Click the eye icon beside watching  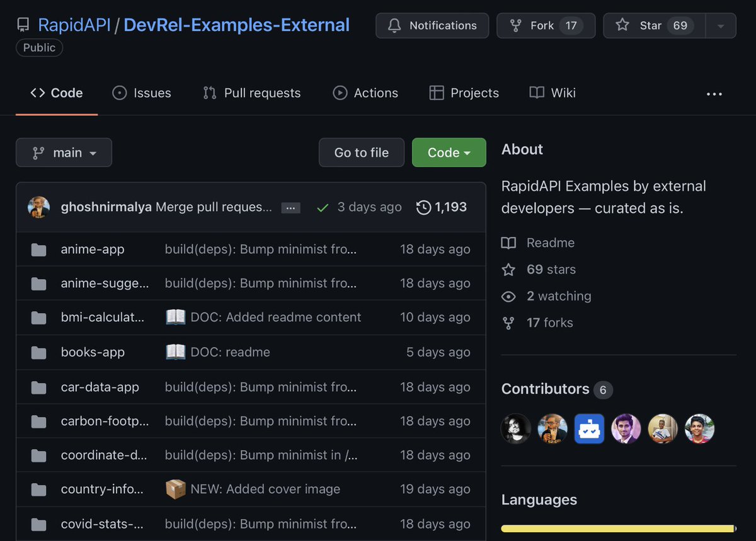pyautogui.click(x=508, y=297)
